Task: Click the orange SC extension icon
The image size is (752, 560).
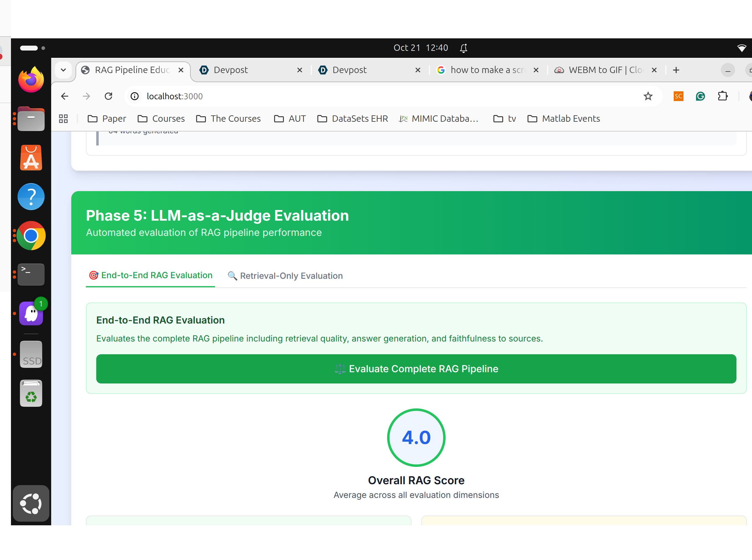Action: 678,96
